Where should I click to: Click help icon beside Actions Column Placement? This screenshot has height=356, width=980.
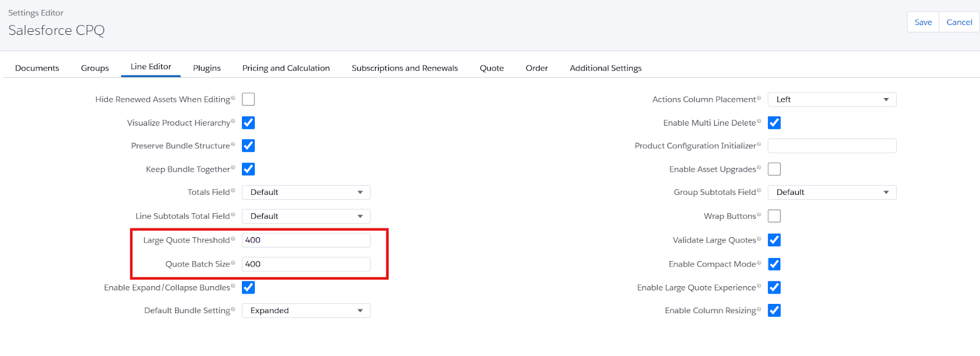tap(759, 98)
